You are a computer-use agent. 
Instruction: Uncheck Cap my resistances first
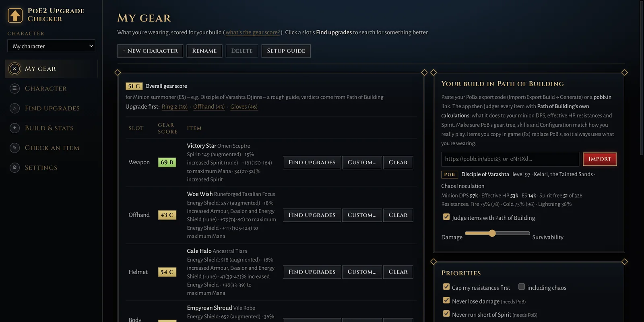coord(446,287)
